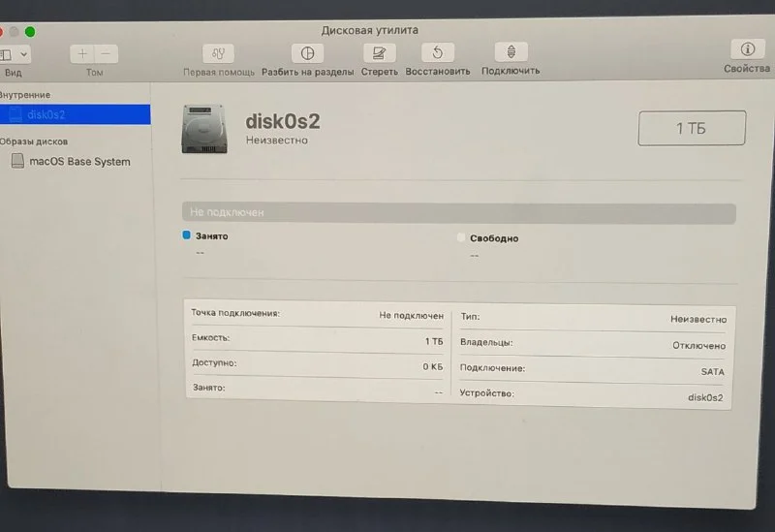
Task: Click the large disk0s2 hard drive icon
Action: point(205,129)
